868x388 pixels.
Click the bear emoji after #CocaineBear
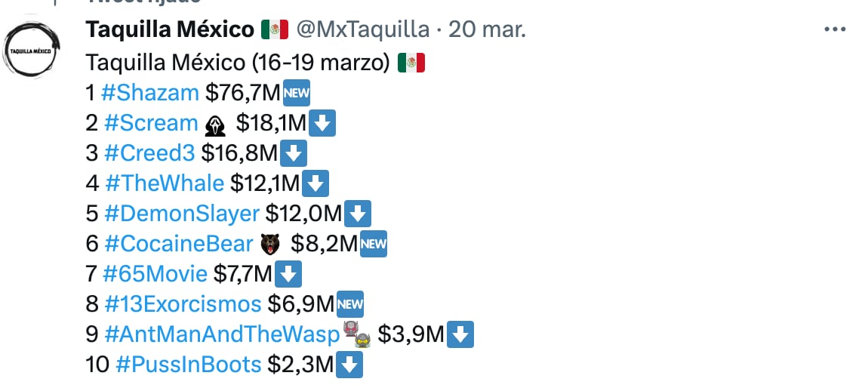(x=269, y=245)
